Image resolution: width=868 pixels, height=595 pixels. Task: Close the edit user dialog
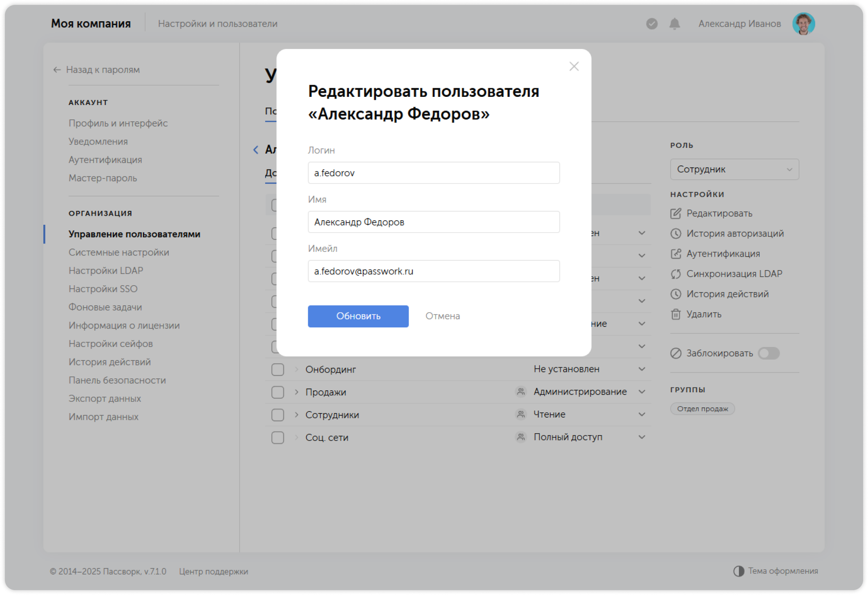(x=574, y=66)
